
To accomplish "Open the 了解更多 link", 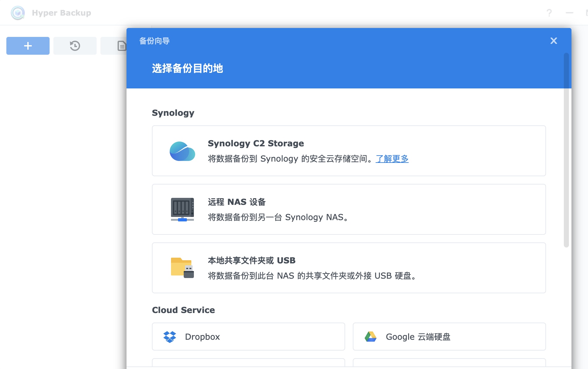I will click(392, 159).
